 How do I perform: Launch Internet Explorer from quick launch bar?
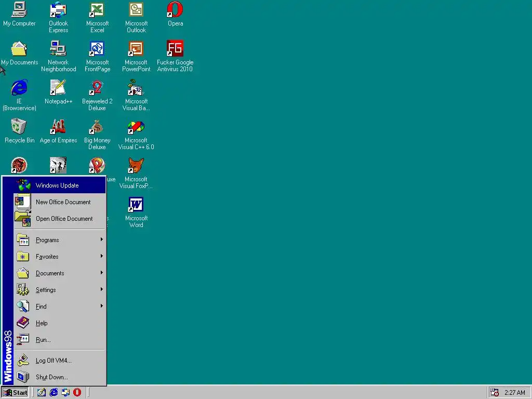pos(54,393)
